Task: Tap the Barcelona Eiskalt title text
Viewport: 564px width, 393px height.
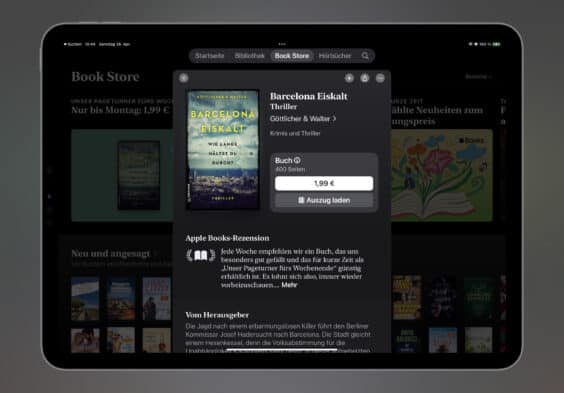Action: coord(309,96)
